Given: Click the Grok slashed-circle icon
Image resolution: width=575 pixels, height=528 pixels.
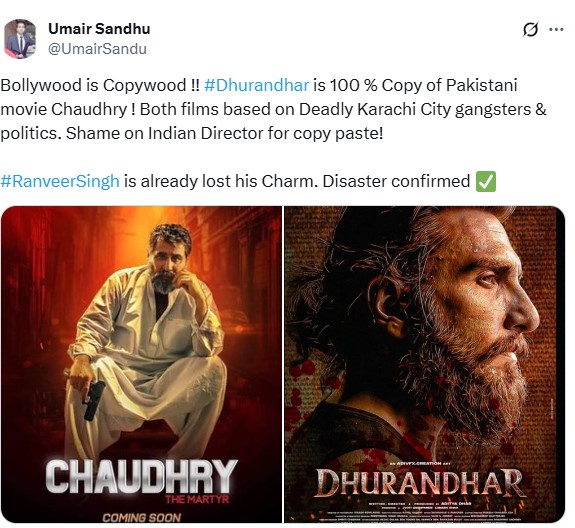Looking at the screenshot, I should tap(530, 30).
